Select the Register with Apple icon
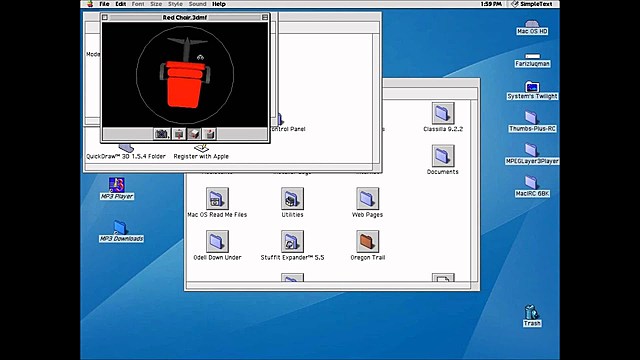The height and width of the screenshot is (360, 640). [x=201, y=152]
